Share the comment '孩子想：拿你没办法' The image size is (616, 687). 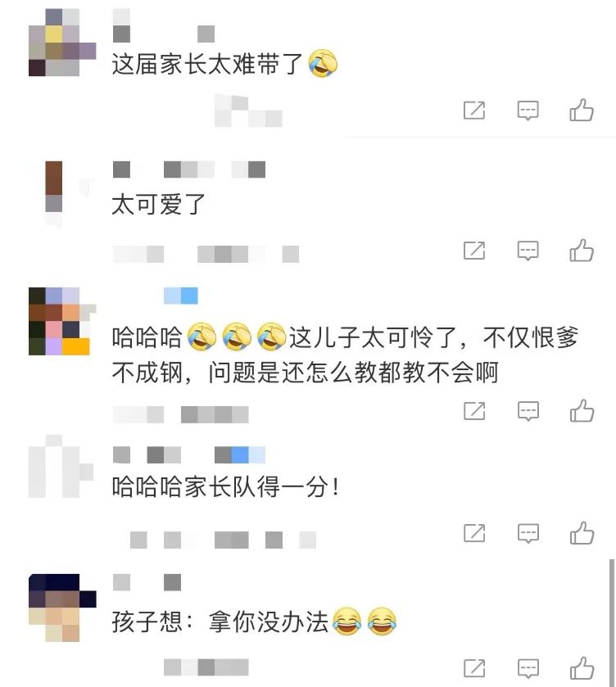(474, 669)
